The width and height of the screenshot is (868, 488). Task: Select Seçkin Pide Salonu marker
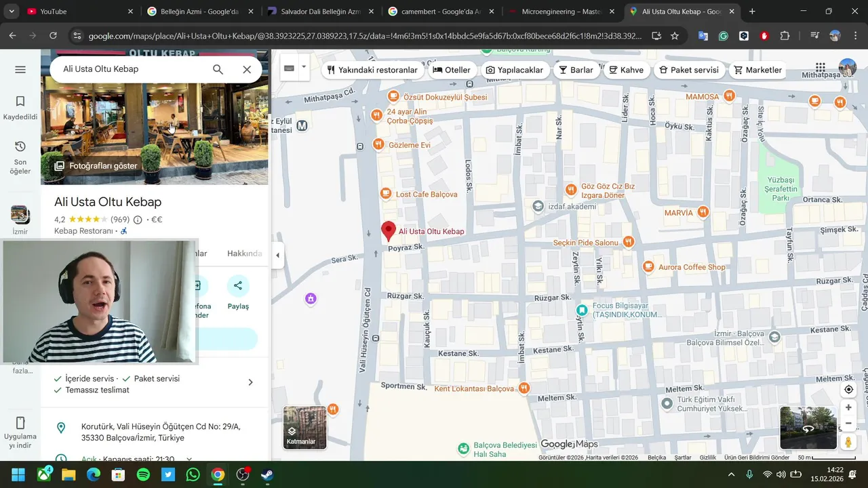pos(629,242)
